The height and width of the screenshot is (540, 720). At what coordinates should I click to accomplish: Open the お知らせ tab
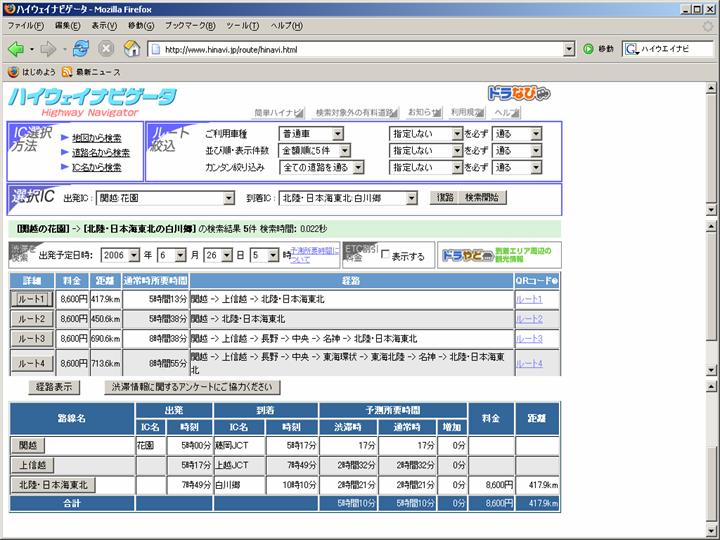tap(424, 112)
